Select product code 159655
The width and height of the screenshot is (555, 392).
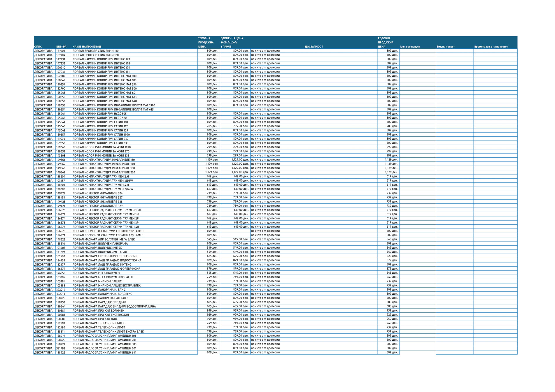click(x=61, y=105)
